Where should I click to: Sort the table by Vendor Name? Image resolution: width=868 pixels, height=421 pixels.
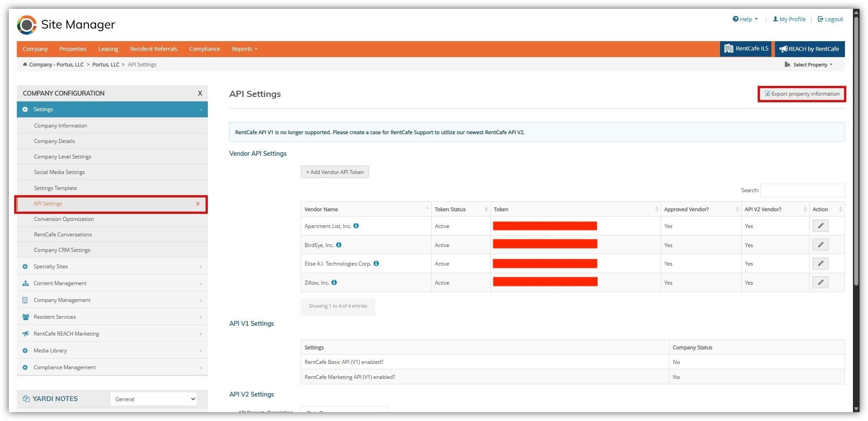click(366, 209)
